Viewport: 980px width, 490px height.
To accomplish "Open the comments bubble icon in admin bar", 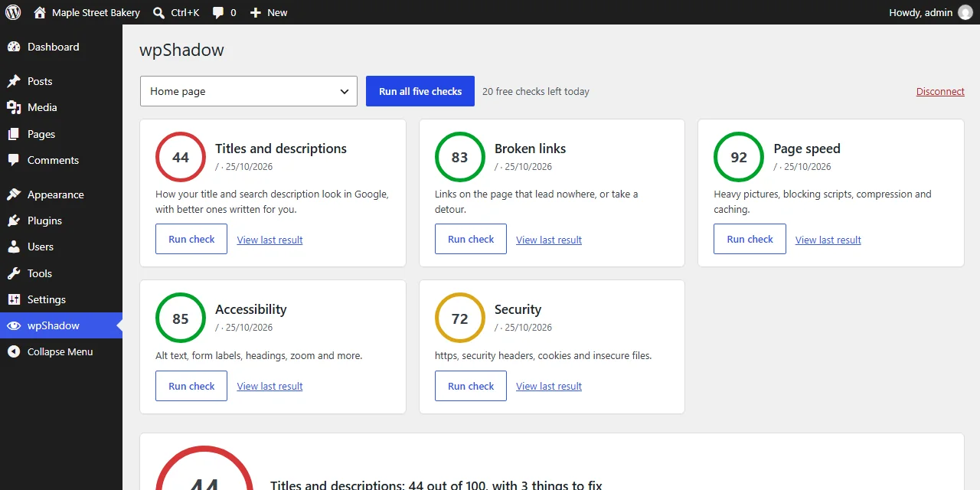I will pos(218,13).
